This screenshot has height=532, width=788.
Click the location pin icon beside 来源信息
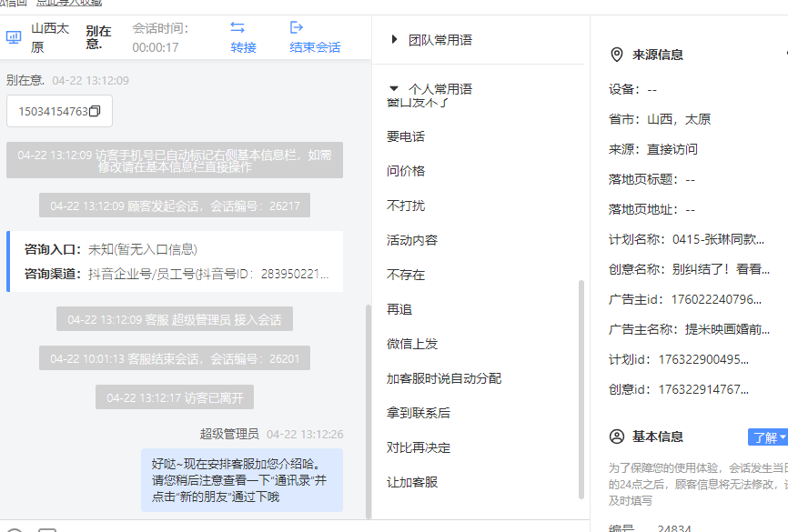[x=617, y=55]
